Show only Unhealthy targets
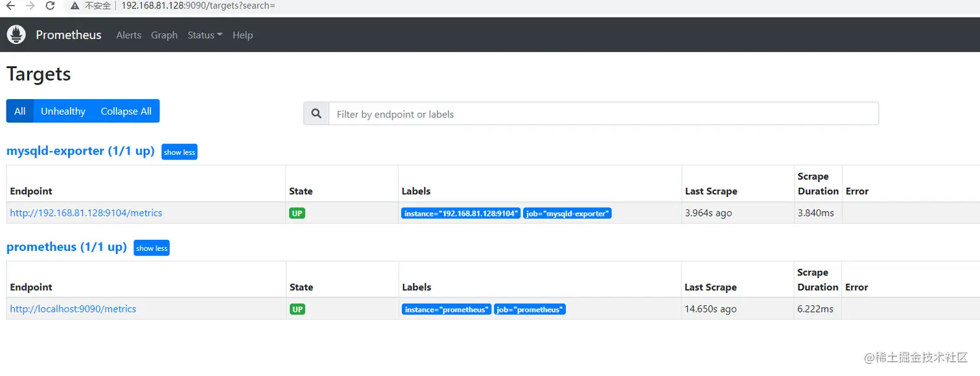This screenshot has height=376, width=980. tap(63, 111)
